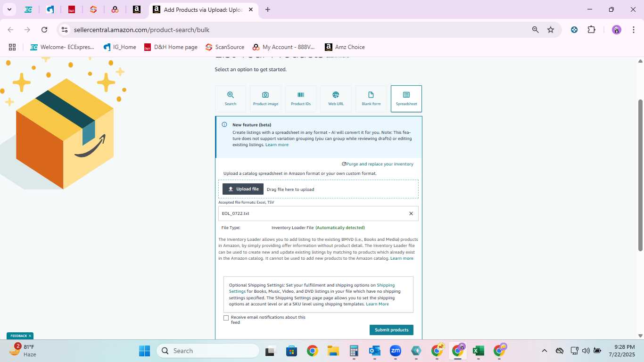Open the Windows Start menu
Viewport: 644px width, 362px height.
point(144,351)
